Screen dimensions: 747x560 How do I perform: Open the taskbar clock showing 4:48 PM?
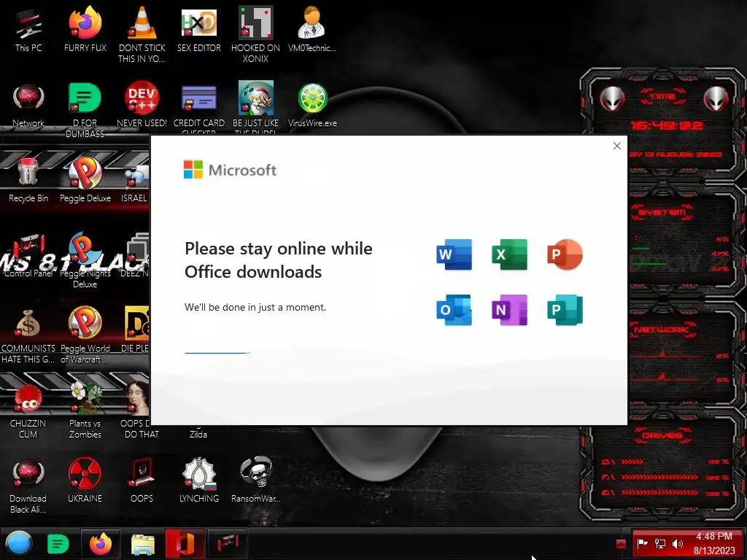714,543
